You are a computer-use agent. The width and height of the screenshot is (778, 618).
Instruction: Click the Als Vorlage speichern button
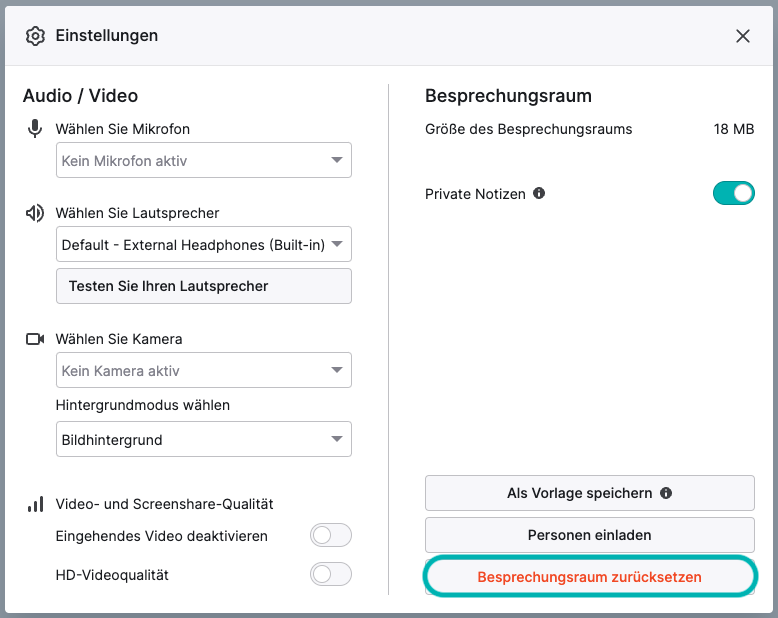tap(590, 493)
